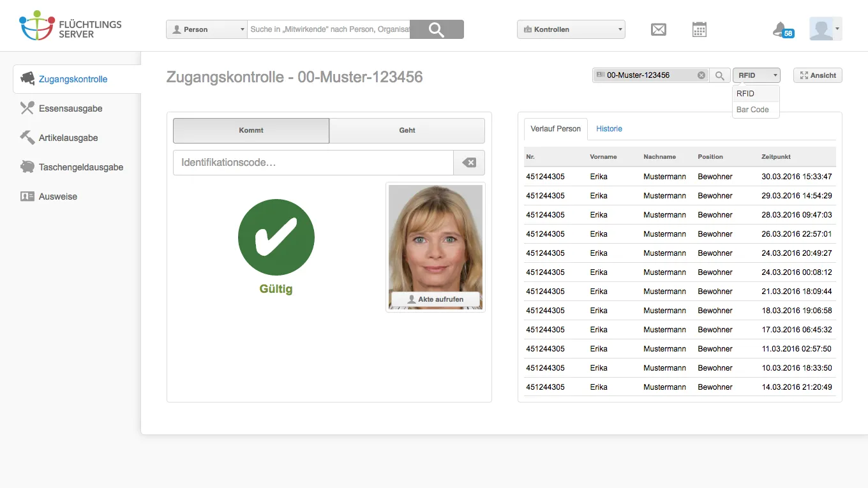Image resolution: width=868 pixels, height=488 pixels.
Task: Click the Mitwirkende search input field
Action: click(x=329, y=29)
